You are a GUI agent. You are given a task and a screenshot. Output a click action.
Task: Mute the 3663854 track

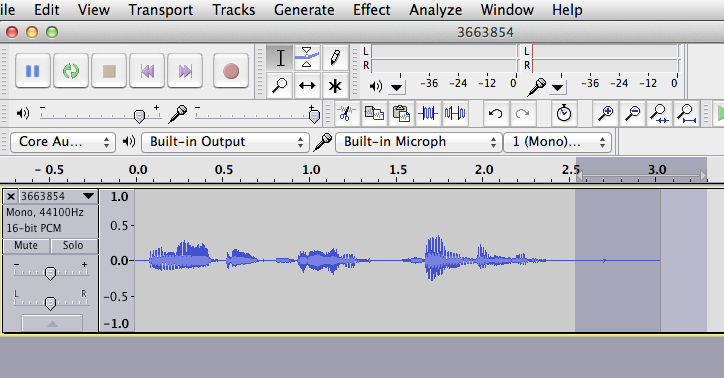coord(26,246)
